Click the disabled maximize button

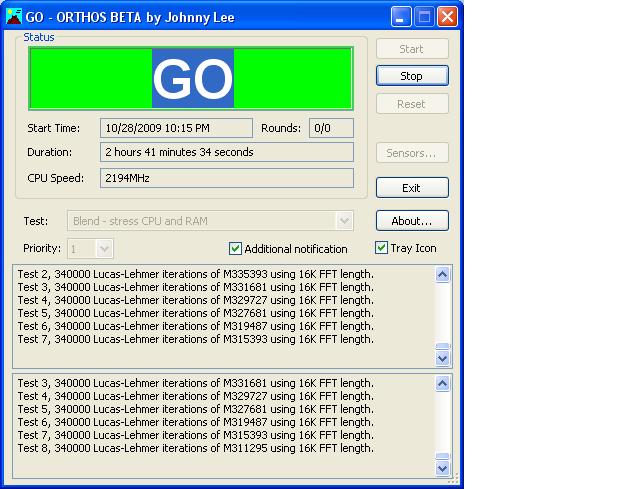point(424,17)
